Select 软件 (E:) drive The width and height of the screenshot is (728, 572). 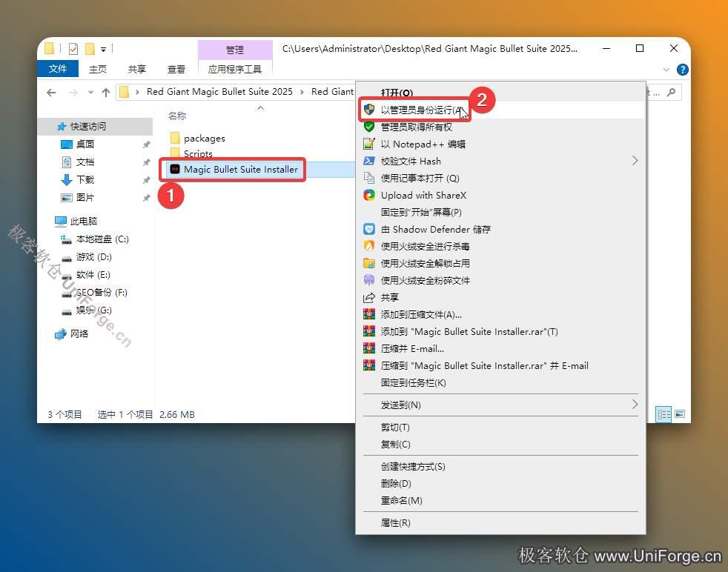(93, 275)
